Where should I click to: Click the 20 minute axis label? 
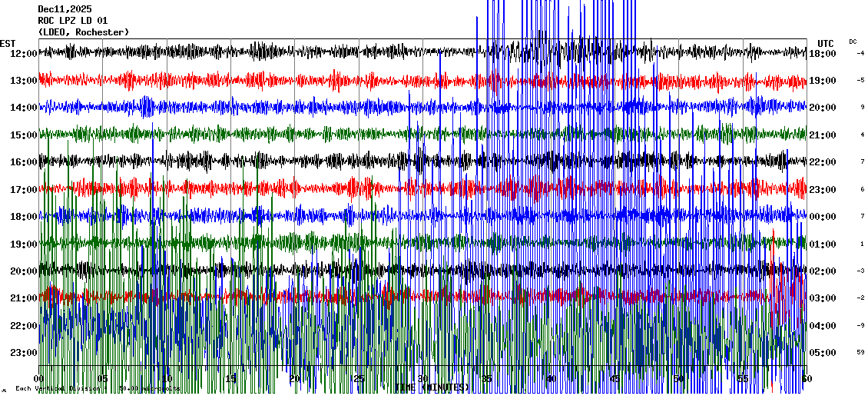pyautogui.click(x=294, y=379)
